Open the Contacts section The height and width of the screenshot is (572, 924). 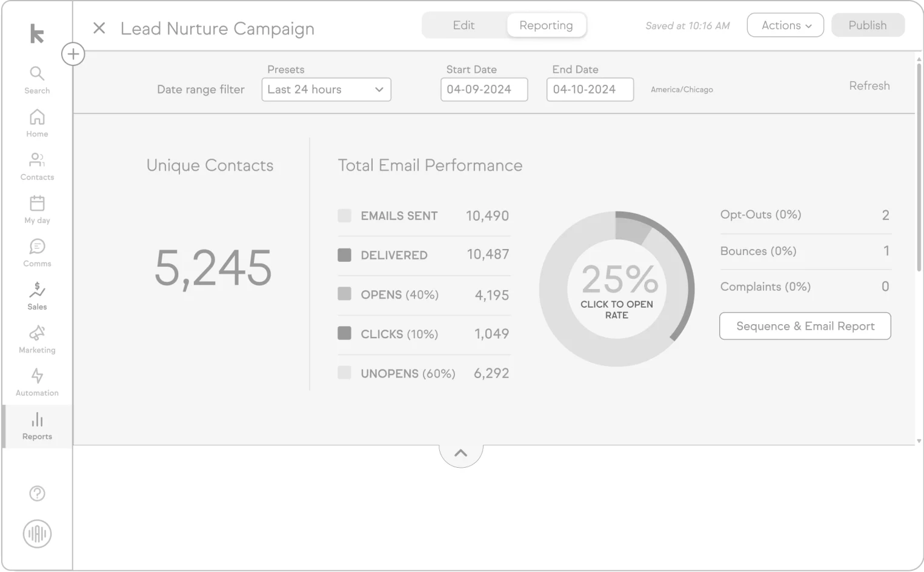[37, 167]
